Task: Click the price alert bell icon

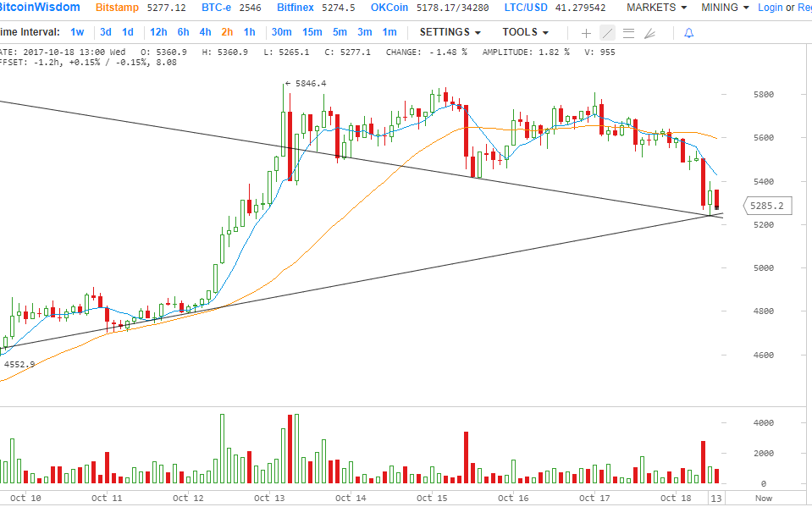Action: tap(688, 33)
